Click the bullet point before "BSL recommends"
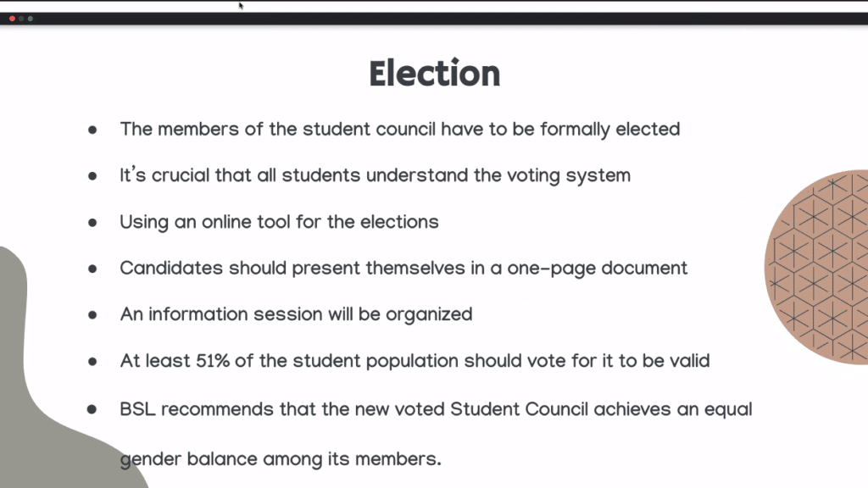 coord(92,409)
